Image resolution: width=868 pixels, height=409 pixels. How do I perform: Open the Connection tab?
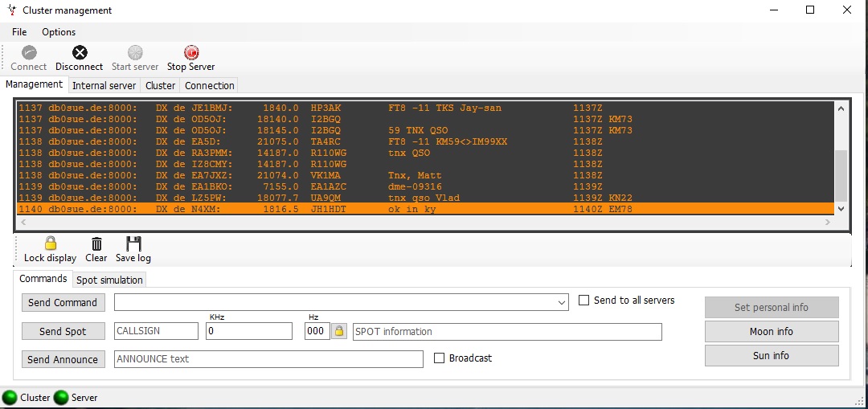(209, 85)
